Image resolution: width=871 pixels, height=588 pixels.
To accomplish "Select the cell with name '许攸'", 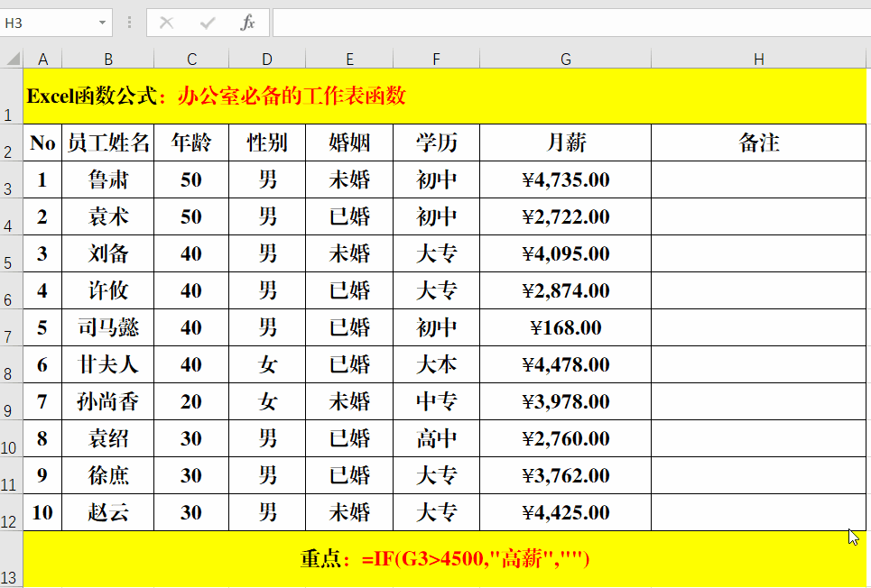I will [107, 290].
